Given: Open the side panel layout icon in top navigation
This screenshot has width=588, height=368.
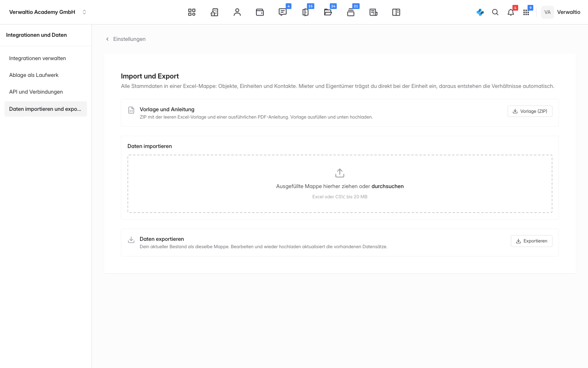Looking at the screenshot, I should point(396,12).
